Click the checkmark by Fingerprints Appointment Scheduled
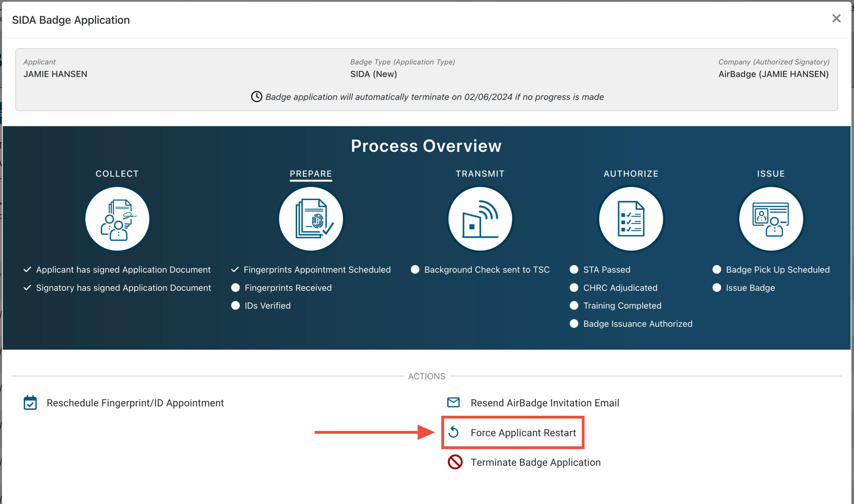This screenshot has height=504, width=854. point(235,270)
